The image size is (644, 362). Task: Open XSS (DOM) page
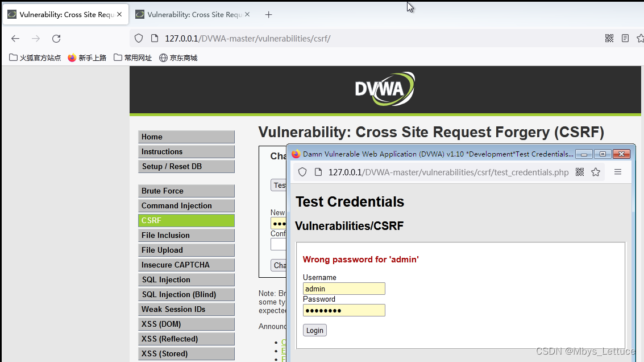pyautogui.click(x=186, y=324)
